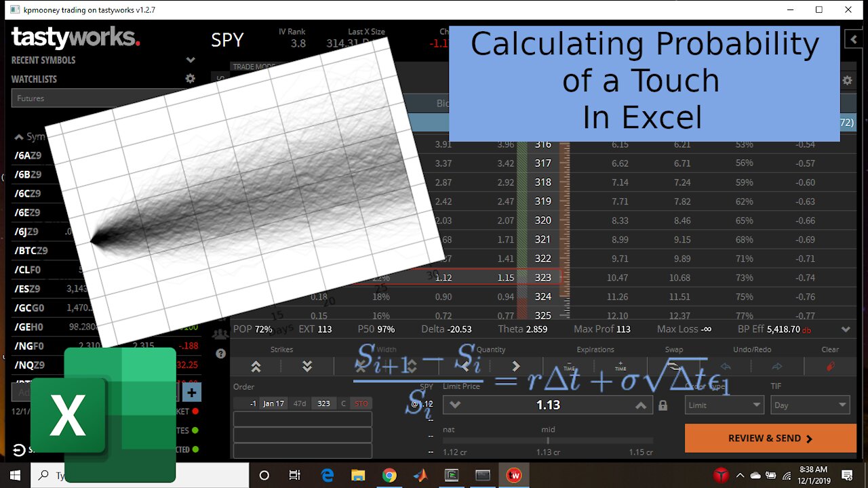Lower limit price with down chevron

455,405
